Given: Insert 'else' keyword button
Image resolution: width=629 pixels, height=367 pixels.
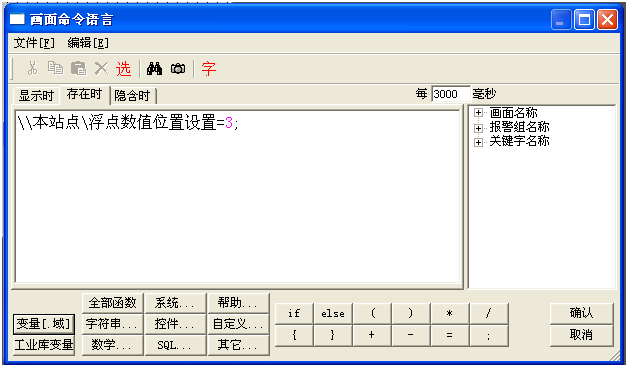Looking at the screenshot, I should pyautogui.click(x=333, y=313).
